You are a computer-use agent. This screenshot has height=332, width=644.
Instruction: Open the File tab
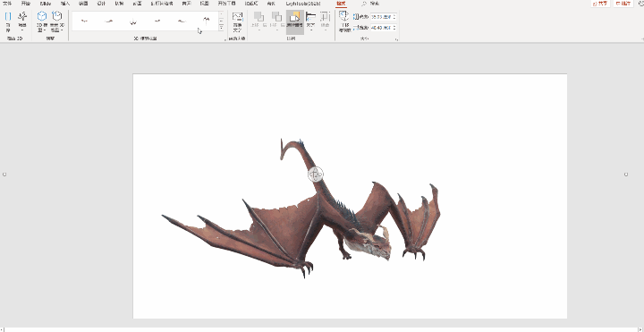click(x=7, y=4)
